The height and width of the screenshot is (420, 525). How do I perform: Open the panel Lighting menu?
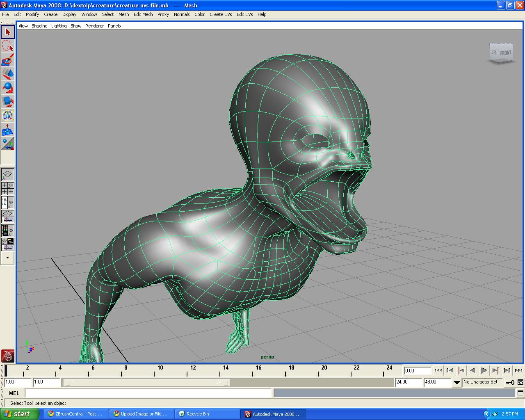coord(59,26)
